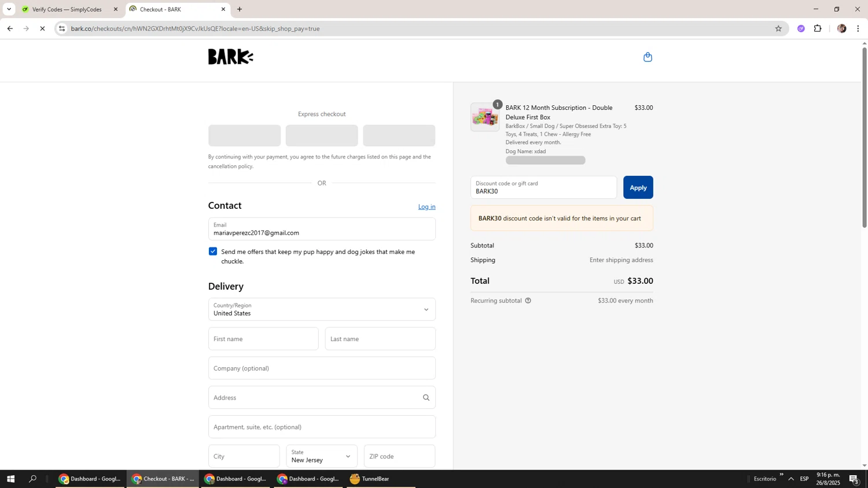This screenshot has width=868, height=488.
Task: Bookmark this page with star icon
Action: (x=778, y=28)
